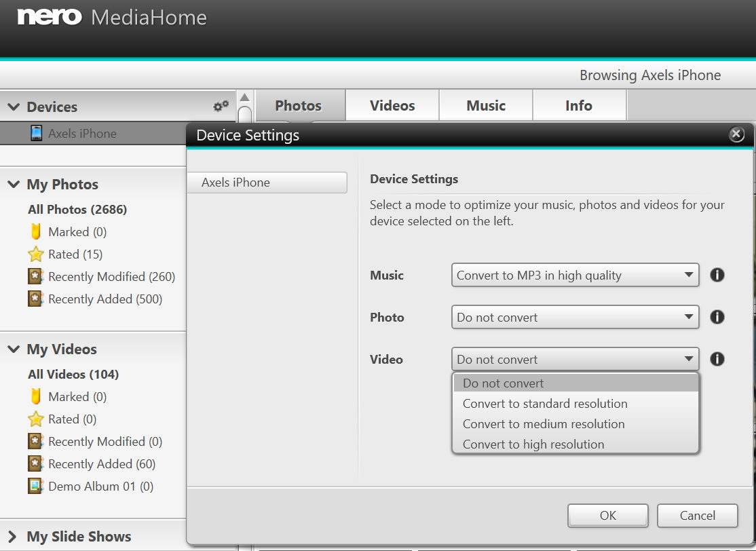The width and height of the screenshot is (756, 551).
Task: Expand the My Slide Shows section
Action: click(x=12, y=537)
